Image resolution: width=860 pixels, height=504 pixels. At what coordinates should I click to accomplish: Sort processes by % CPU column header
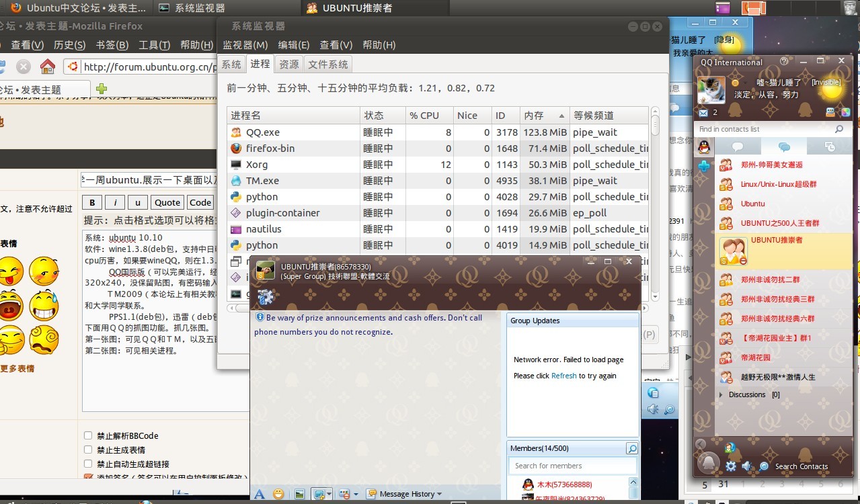[x=429, y=116]
